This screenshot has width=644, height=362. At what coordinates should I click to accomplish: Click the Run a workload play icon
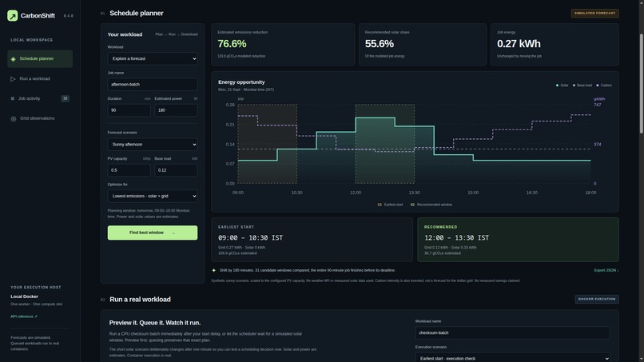tap(13, 79)
